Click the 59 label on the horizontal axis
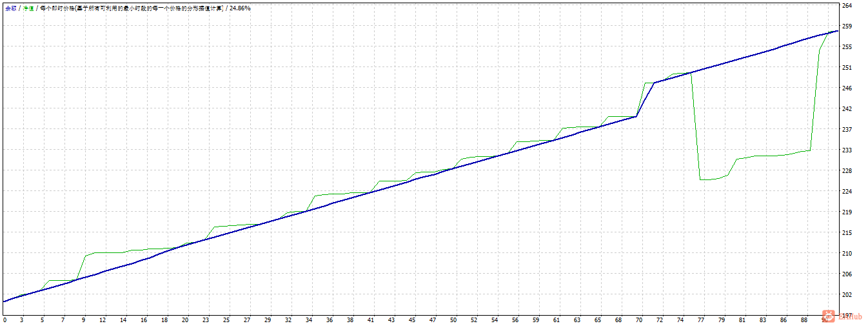 [536, 320]
